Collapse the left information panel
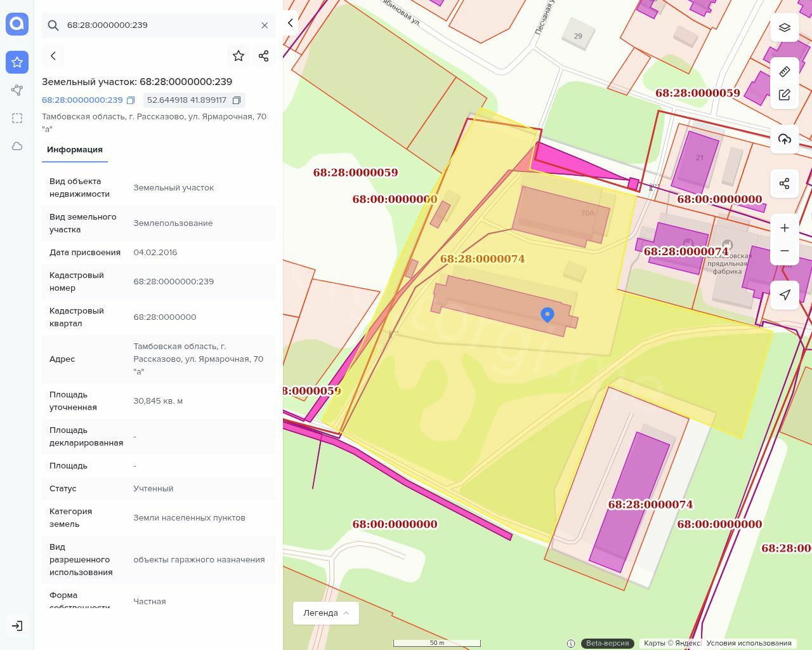 (x=291, y=23)
